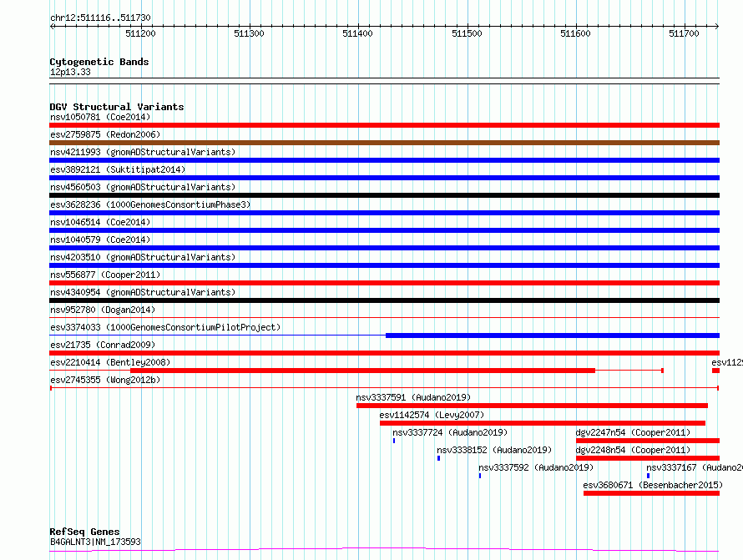Click nsv3338152 (Audano2019) label

pyautogui.click(x=494, y=450)
